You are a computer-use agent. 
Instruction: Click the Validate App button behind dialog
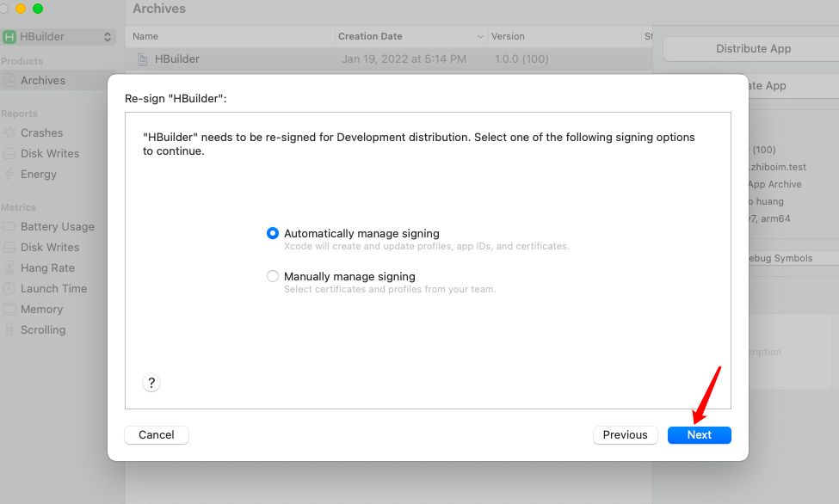[792, 86]
